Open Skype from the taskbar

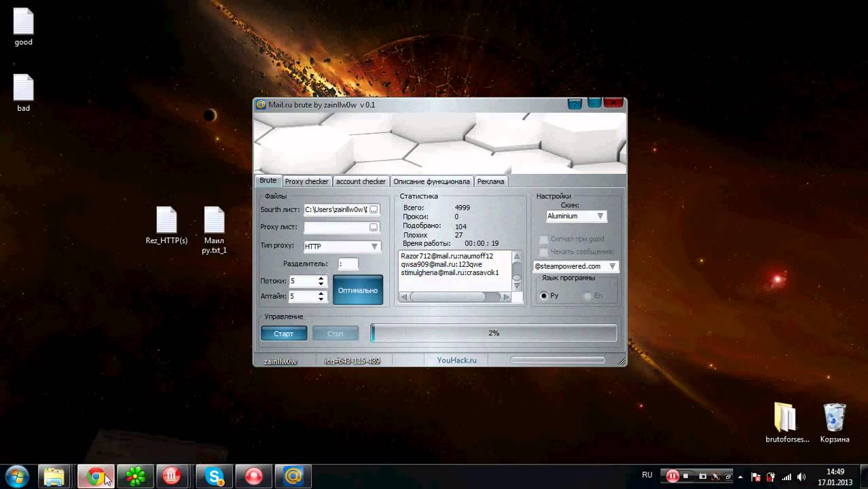pyautogui.click(x=213, y=476)
